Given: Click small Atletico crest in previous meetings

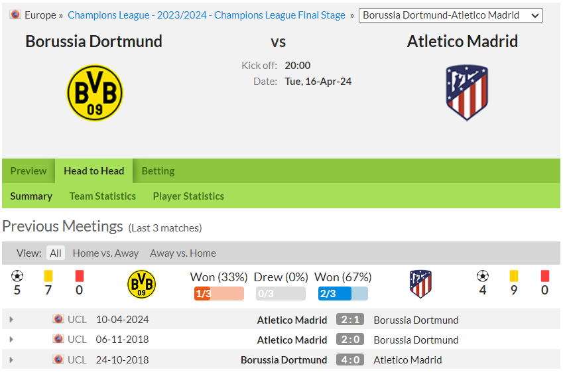Looking at the screenshot, I should (x=420, y=285).
